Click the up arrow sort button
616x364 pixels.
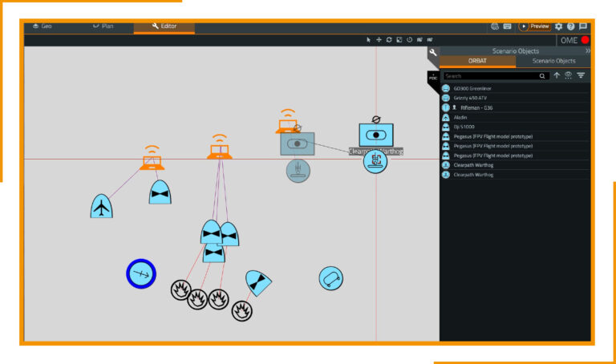point(557,75)
